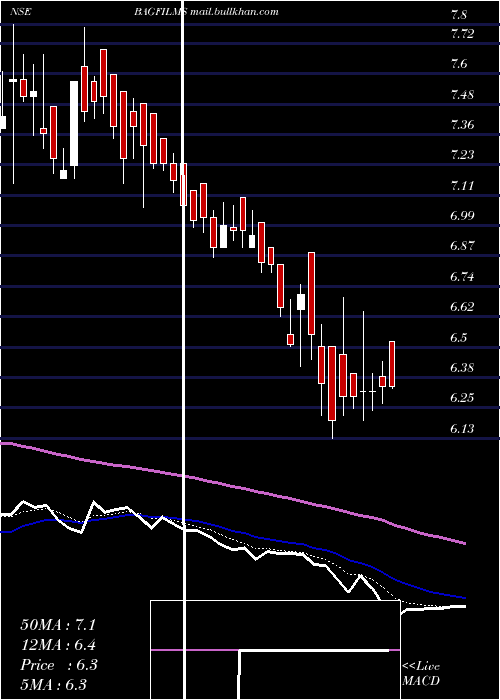This screenshot has height=700, width=500.
Task: Click the 6.13 price axis label
Action: click(462, 428)
